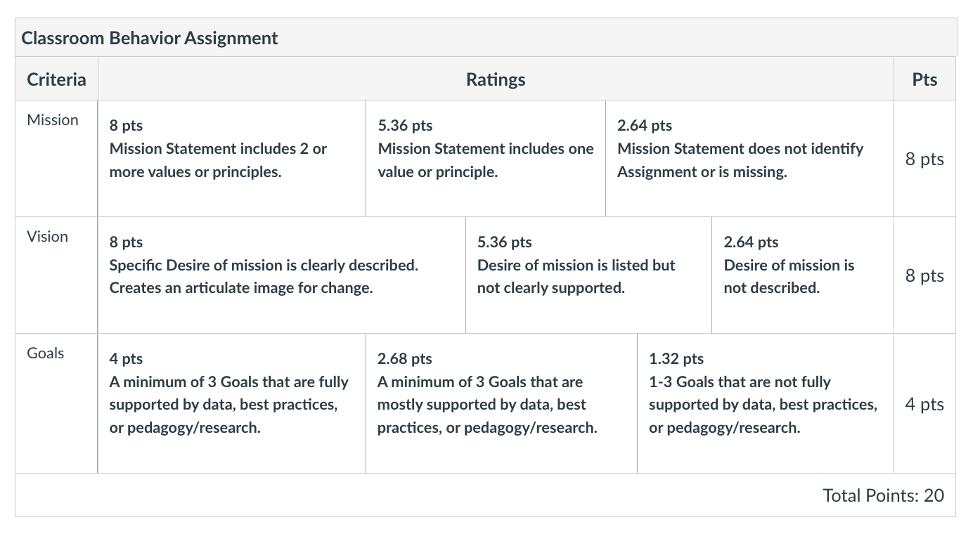The image size is (980, 534).
Task: Choose Vision 2.64 pts not described
Action: (803, 275)
